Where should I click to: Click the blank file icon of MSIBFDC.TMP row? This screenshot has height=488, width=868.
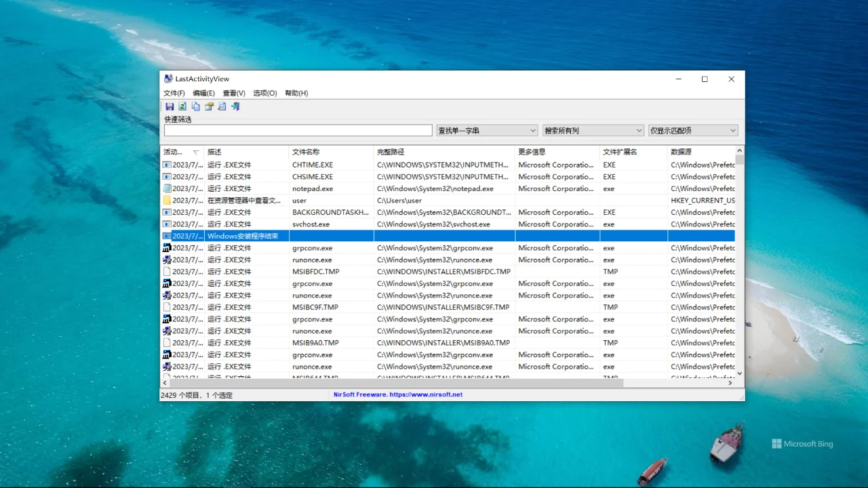coord(167,272)
